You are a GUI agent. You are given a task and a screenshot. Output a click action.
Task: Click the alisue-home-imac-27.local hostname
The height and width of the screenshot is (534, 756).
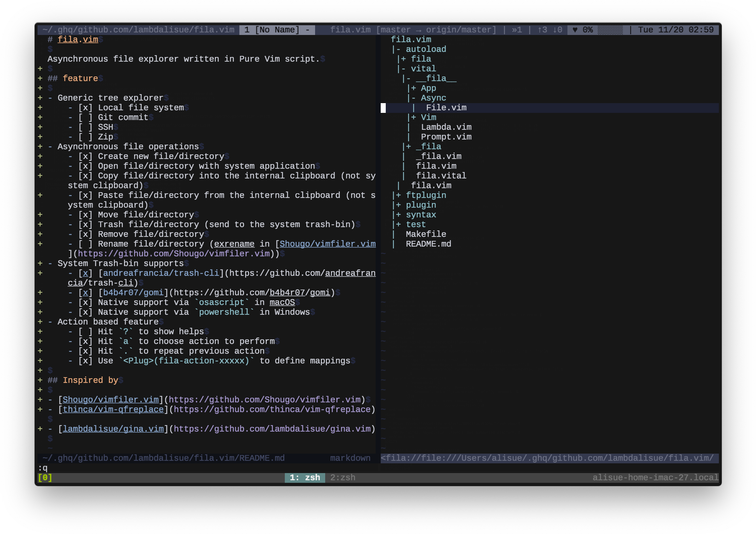click(655, 477)
